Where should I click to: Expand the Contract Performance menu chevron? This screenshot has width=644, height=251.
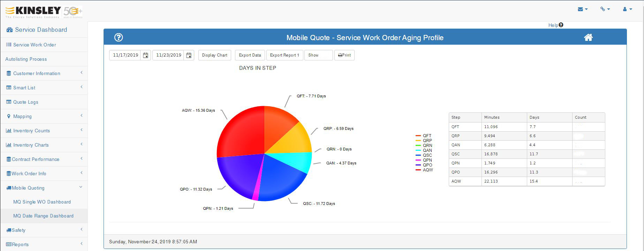point(82,158)
